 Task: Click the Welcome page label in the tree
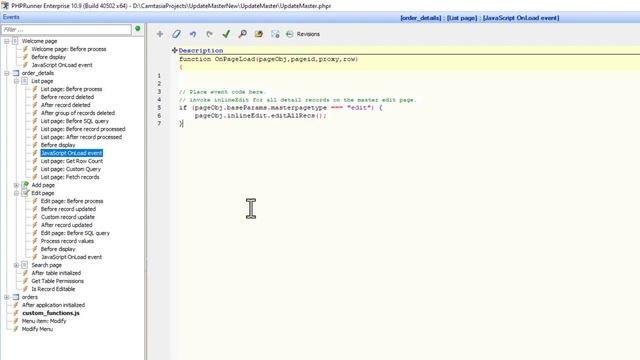[39, 41]
